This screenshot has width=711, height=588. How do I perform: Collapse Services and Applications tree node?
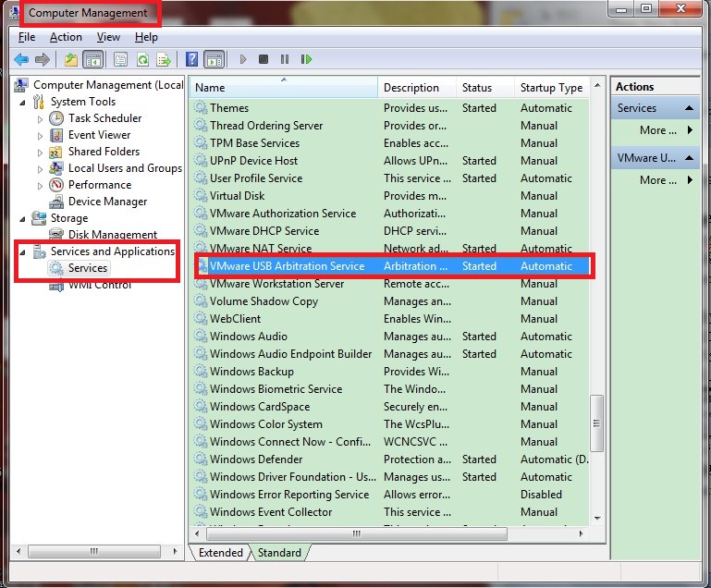(x=23, y=252)
